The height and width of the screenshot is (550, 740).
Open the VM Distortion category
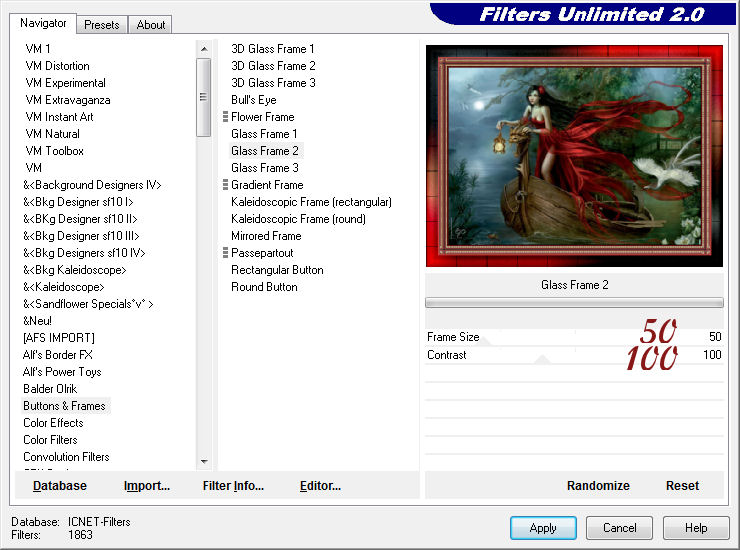coord(57,66)
